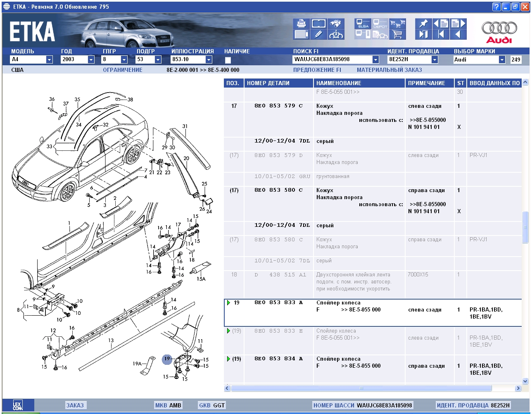Expand the ПОДГР dropdown showing 53
Image resolution: width=532 pixels, height=414 pixels.
(158, 59)
